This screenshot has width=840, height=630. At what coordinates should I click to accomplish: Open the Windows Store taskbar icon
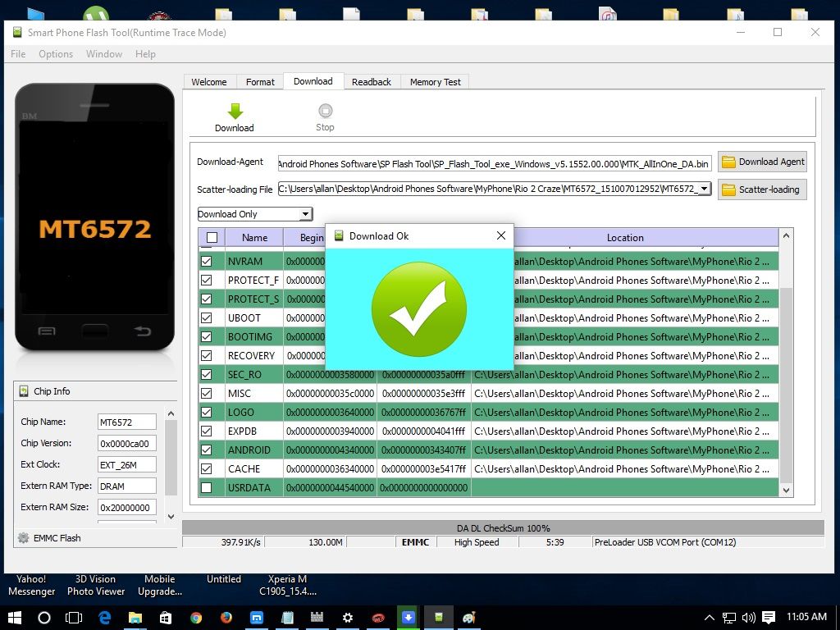[166, 618]
